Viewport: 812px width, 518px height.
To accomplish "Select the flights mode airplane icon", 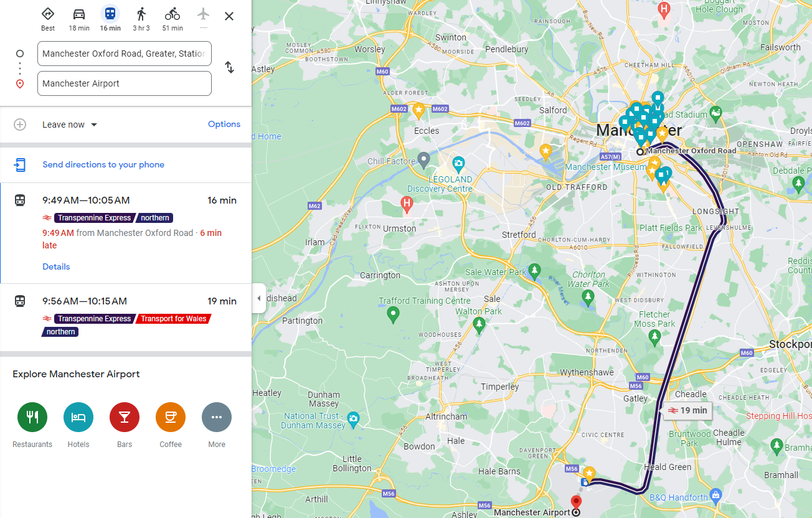I will pyautogui.click(x=204, y=15).
